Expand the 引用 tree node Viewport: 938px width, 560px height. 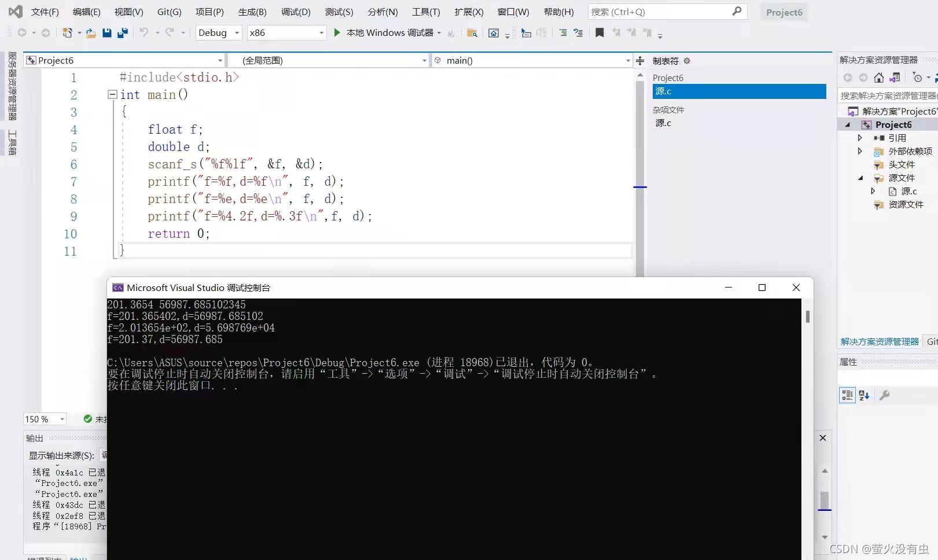860,138
